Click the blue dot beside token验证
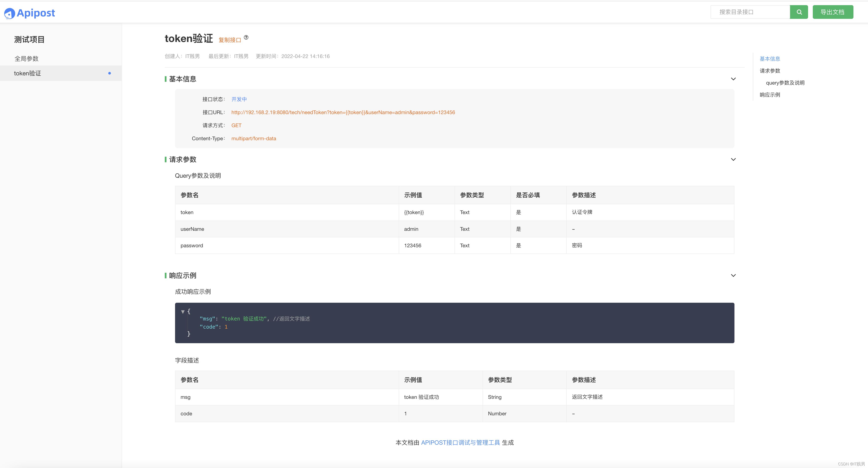The height and width of the screenshot is (468, 868). point(110,73)
